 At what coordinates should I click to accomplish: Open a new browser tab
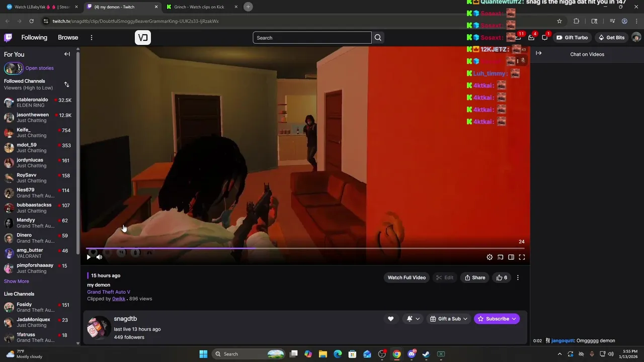(x=248, y=7)
